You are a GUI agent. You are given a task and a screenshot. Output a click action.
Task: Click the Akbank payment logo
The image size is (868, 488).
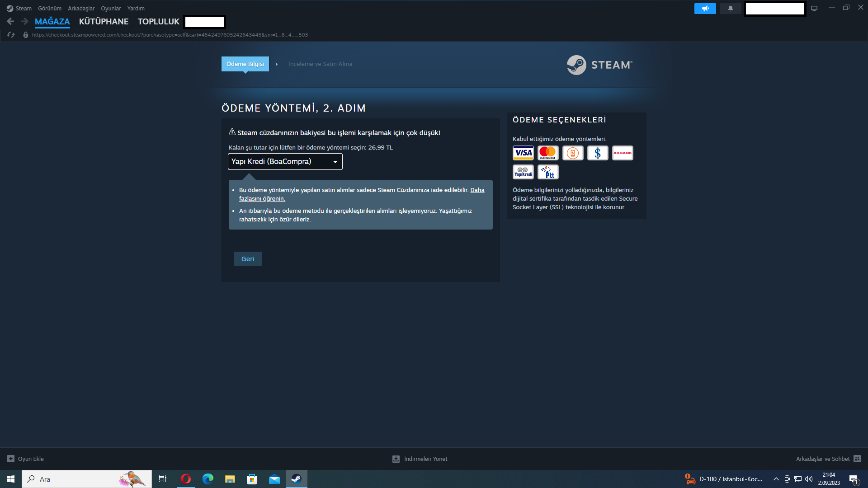click(623, 153)
